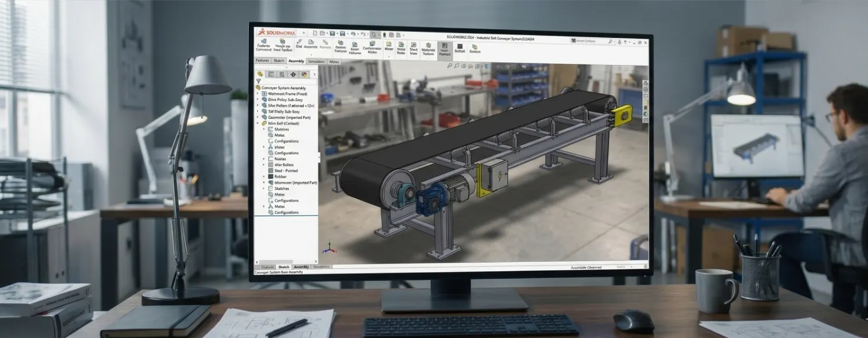Expand the 'Sifer Pollers' tree node
Screen dimensions: 868x338
[x=257, y=105]
